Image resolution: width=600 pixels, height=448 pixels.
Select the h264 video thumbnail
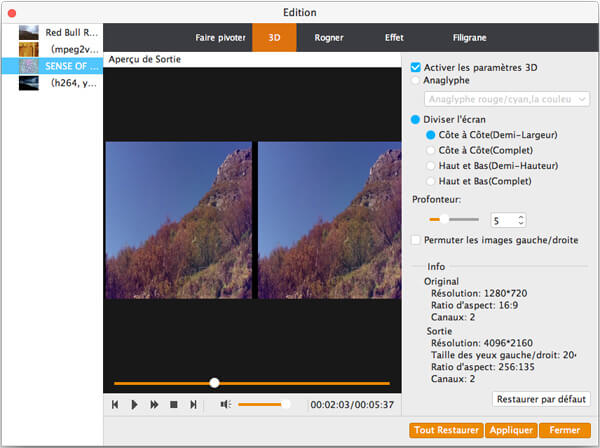29,83
